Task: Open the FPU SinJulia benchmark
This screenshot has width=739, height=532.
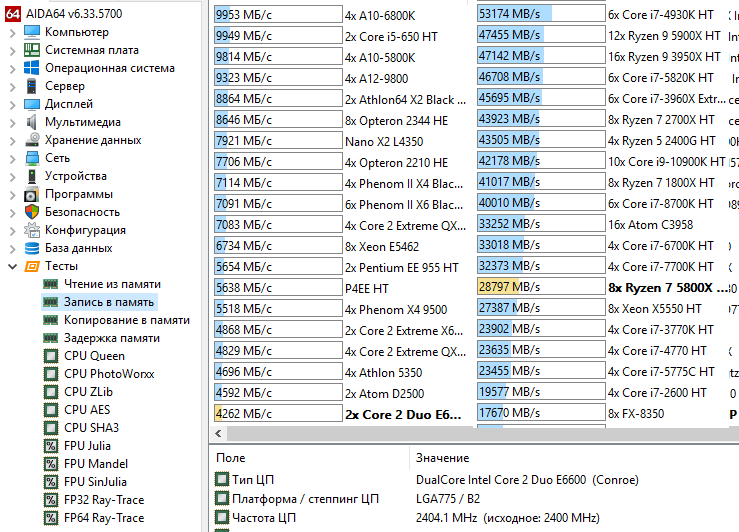Action: tap(95, 482)
